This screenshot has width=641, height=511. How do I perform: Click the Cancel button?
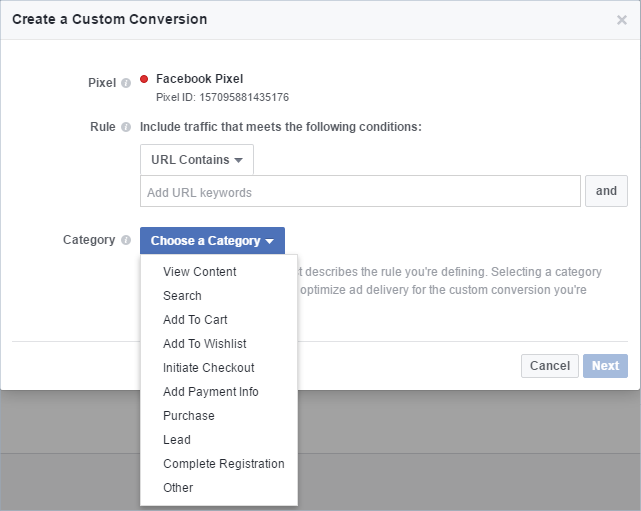click(x=549, y=366)
